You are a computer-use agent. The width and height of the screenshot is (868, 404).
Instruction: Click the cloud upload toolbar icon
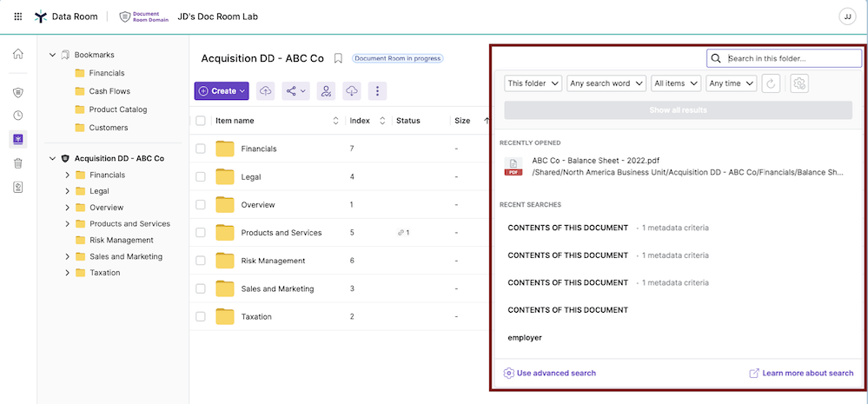point(266,90)
